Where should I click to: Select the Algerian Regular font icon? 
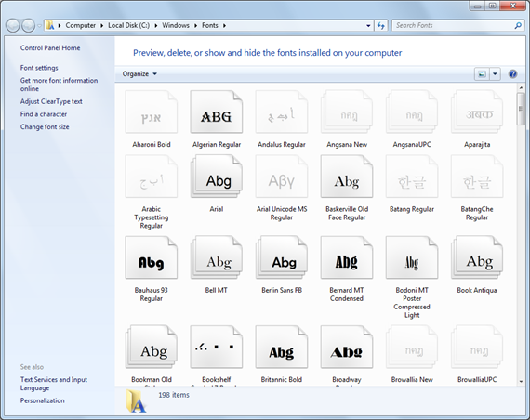coord(217,112)
